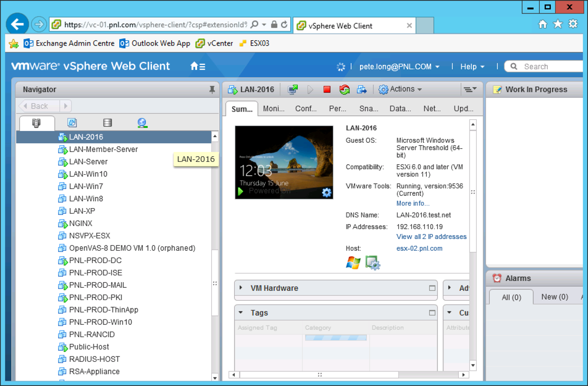Expand the Ad... panel on right
Screen dimensions: 588x386
click(449, 288)
